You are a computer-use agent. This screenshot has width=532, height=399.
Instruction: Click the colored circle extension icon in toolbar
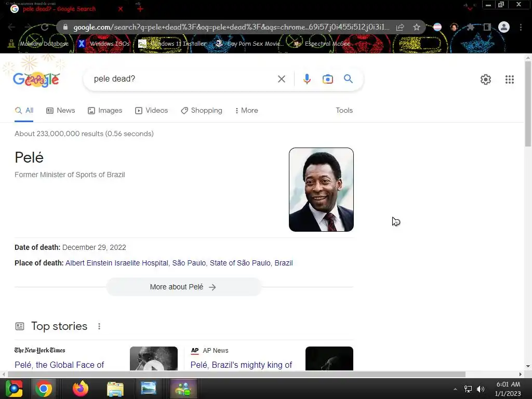[x=437, y=27]
